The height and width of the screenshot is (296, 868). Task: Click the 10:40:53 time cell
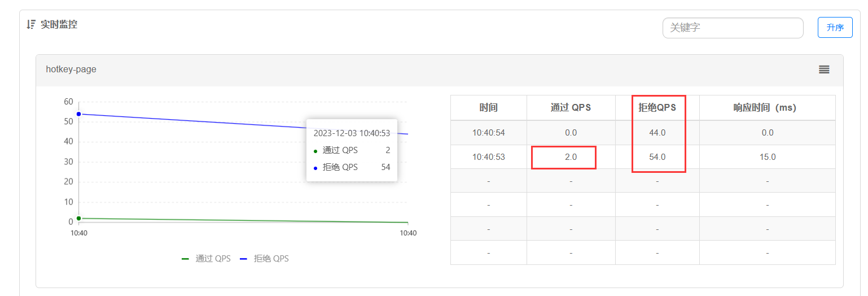click(x=488, y=157)
